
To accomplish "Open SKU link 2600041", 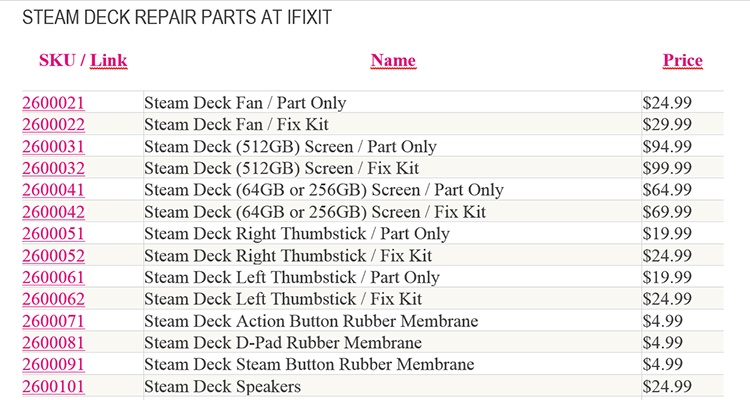I will [x=53, y=190].
